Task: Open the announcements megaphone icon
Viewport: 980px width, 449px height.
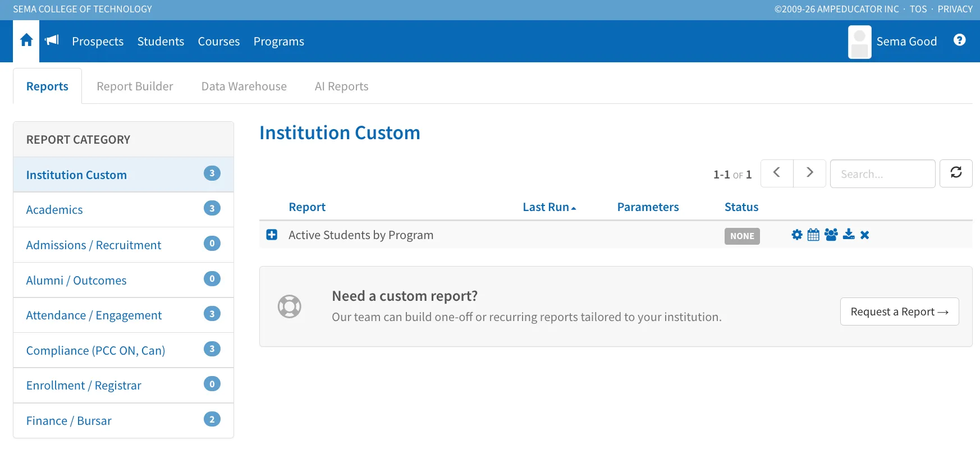Action: [52, 40]
